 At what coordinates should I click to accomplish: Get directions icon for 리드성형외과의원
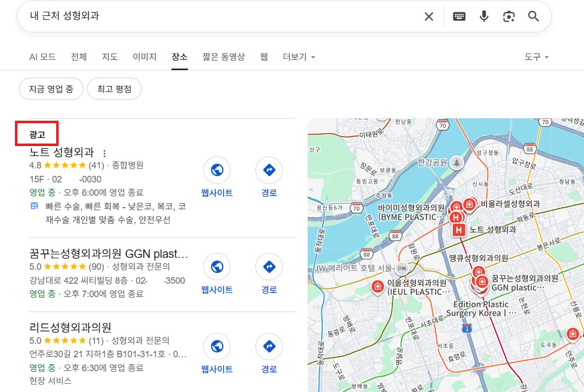tap(269, 346)
